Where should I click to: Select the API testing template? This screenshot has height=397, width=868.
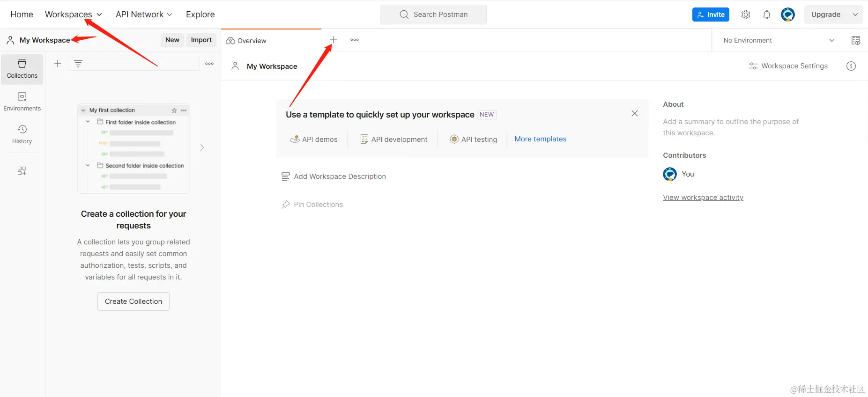474,139
